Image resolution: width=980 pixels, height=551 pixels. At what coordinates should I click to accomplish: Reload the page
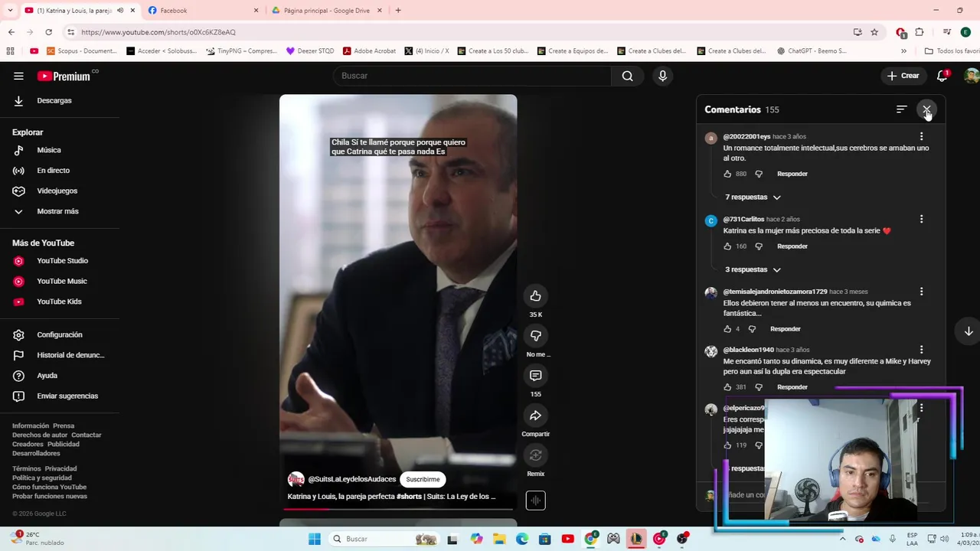[x=49, y=32]
